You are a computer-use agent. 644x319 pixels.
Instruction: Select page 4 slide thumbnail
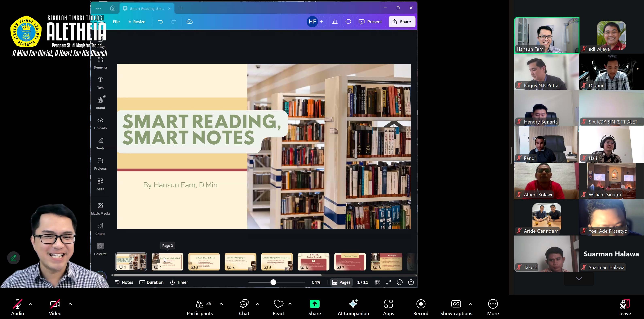pyautogui.click(x=240, y=262)
